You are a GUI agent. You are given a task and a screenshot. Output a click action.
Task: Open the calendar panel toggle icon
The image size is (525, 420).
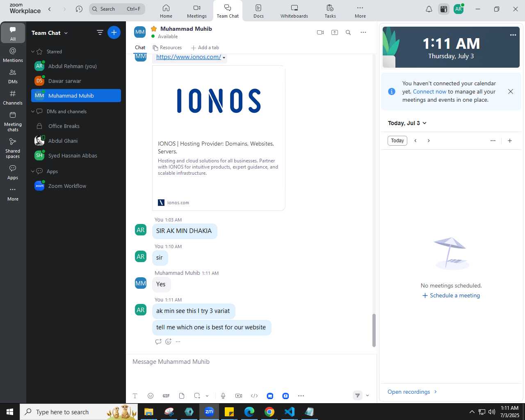coord(444,9)
